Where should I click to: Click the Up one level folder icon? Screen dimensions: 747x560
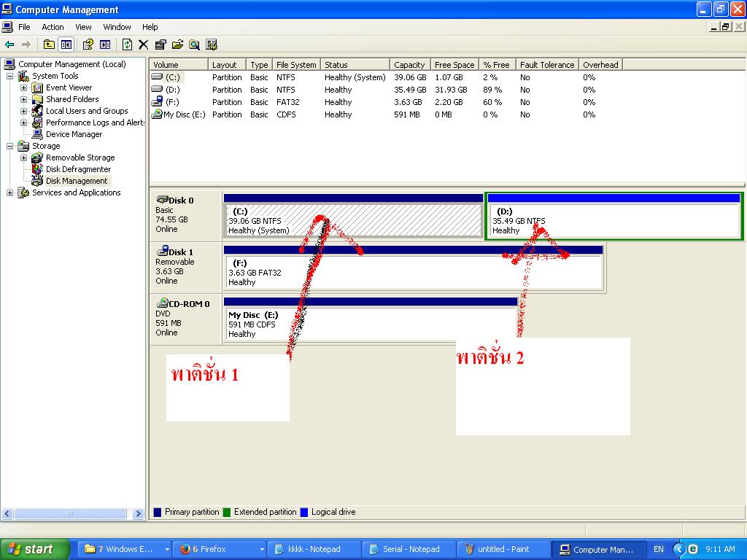[x=49, y=44]
